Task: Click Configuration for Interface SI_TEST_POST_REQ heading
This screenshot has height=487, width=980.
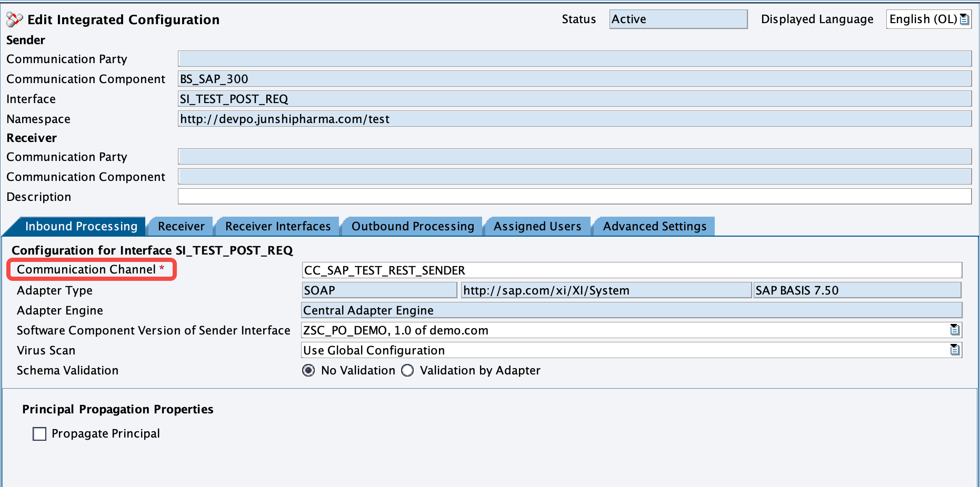Action: click(152, 250)
